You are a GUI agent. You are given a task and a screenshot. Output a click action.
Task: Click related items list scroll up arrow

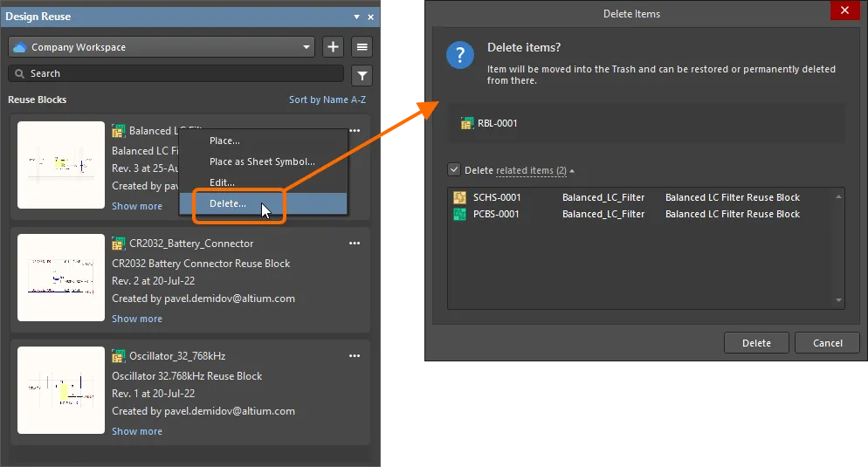[x=838, y=196]
